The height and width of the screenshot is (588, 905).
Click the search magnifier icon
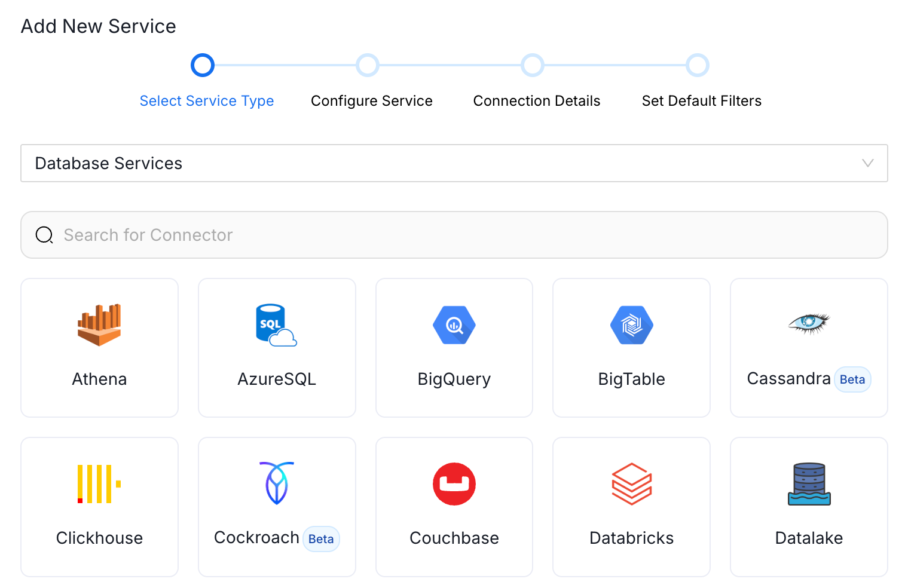tap(44, 235)
